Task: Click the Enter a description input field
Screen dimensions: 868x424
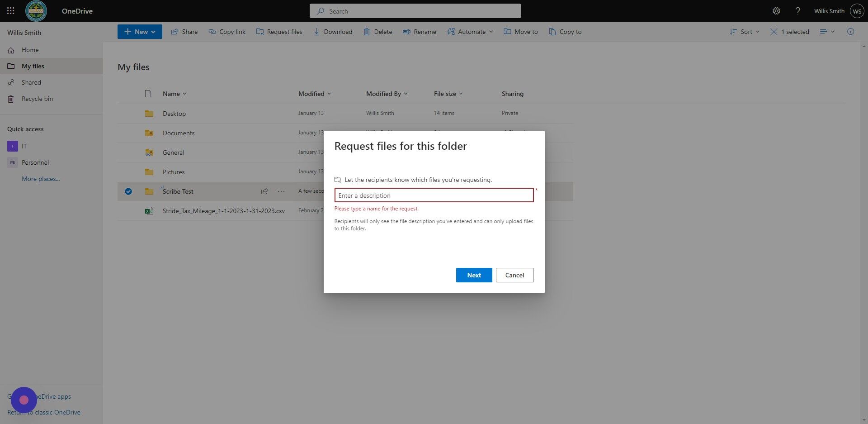Action: (434, 195)
